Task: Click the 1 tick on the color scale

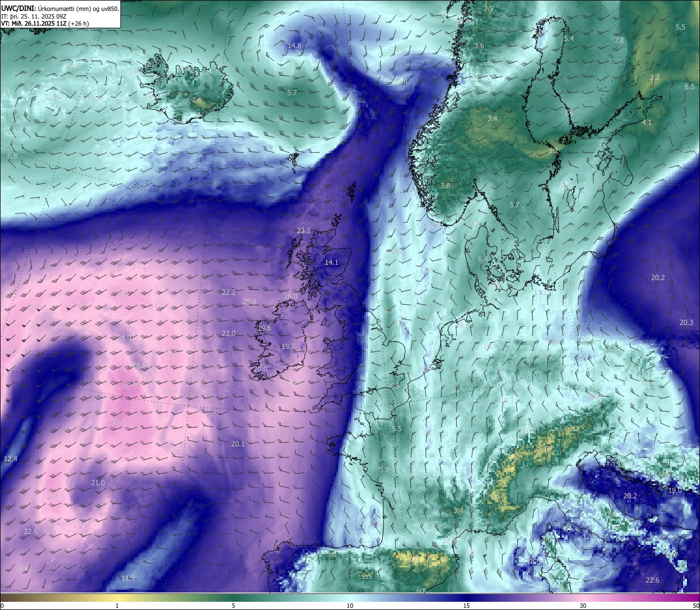Action: (x=117, y=606)
